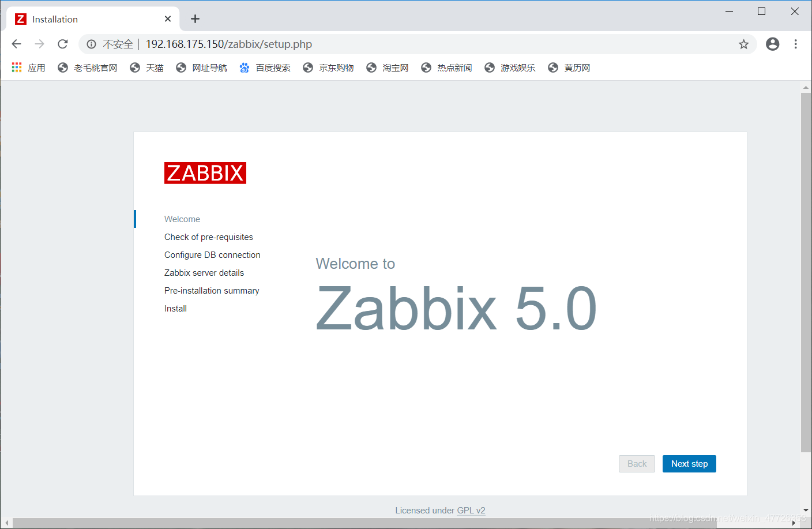Open the Chrome profile avatar
The image size is (812, 529).
pos(773,44)
